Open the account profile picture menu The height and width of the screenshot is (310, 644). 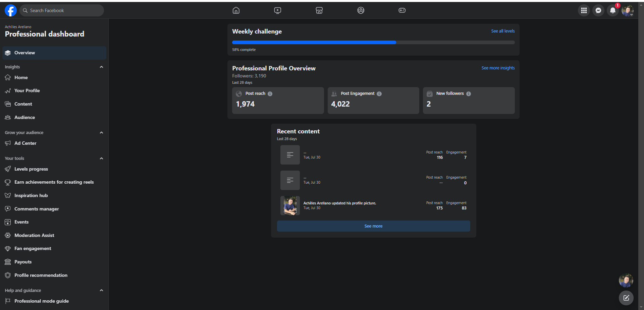(627, 10)
